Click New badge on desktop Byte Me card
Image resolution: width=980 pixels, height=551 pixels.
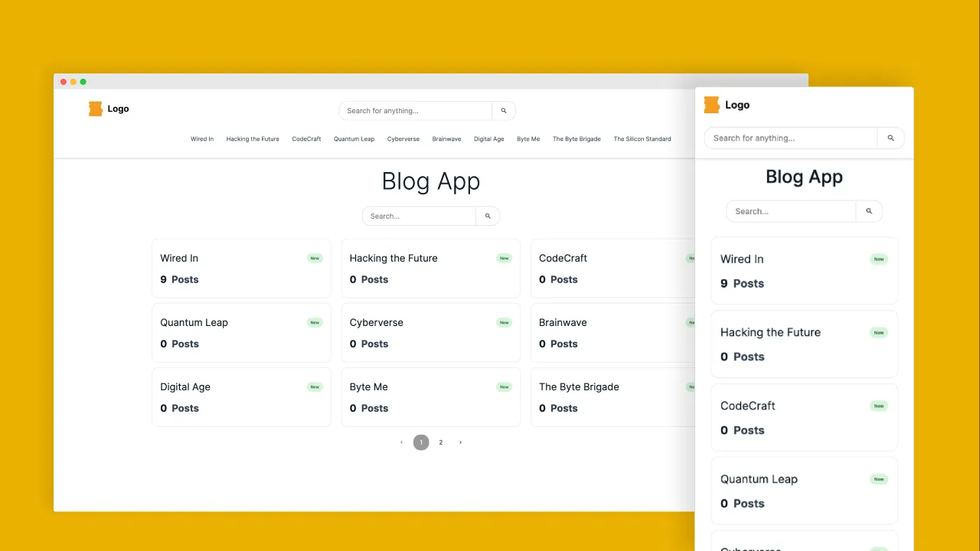point(504,387)
